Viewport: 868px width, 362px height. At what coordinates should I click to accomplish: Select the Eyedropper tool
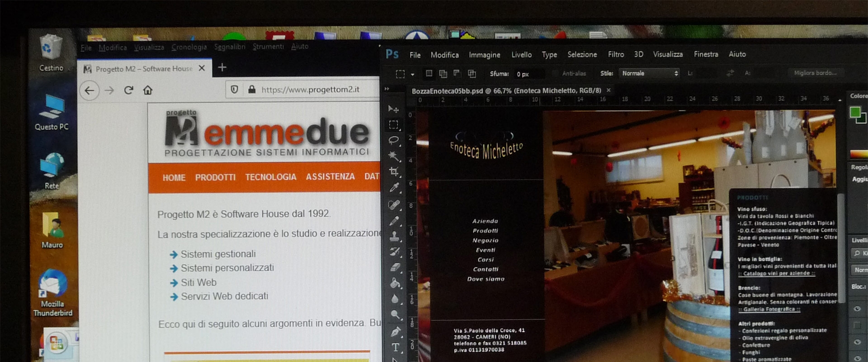coord(394,187)
